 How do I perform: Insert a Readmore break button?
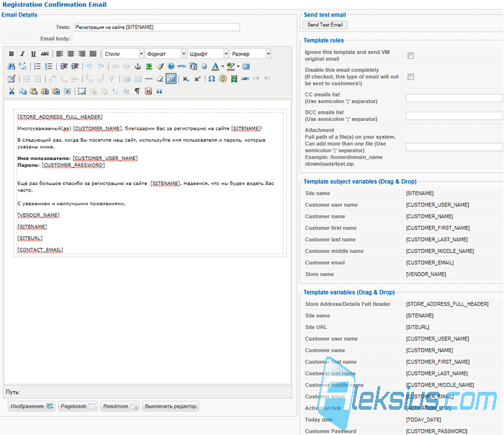120,406
